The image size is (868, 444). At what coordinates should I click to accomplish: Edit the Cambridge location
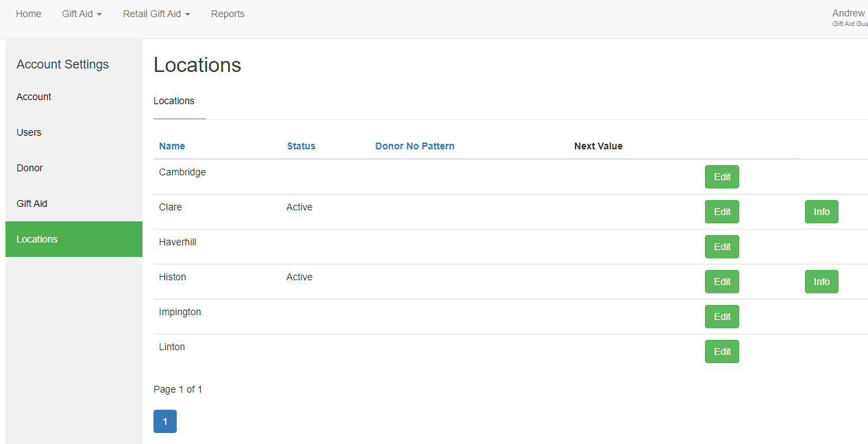point(722,177)
